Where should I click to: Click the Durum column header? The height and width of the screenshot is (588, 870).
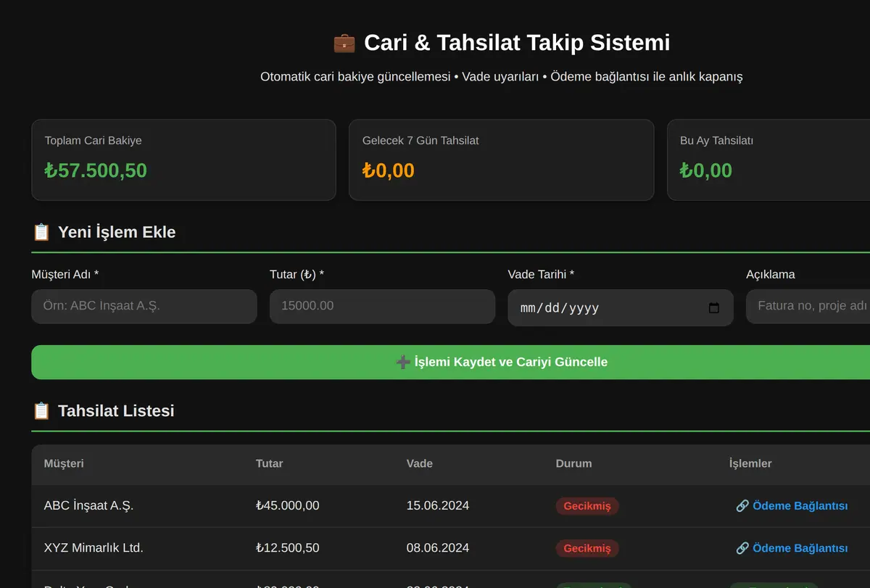[574, 463]
